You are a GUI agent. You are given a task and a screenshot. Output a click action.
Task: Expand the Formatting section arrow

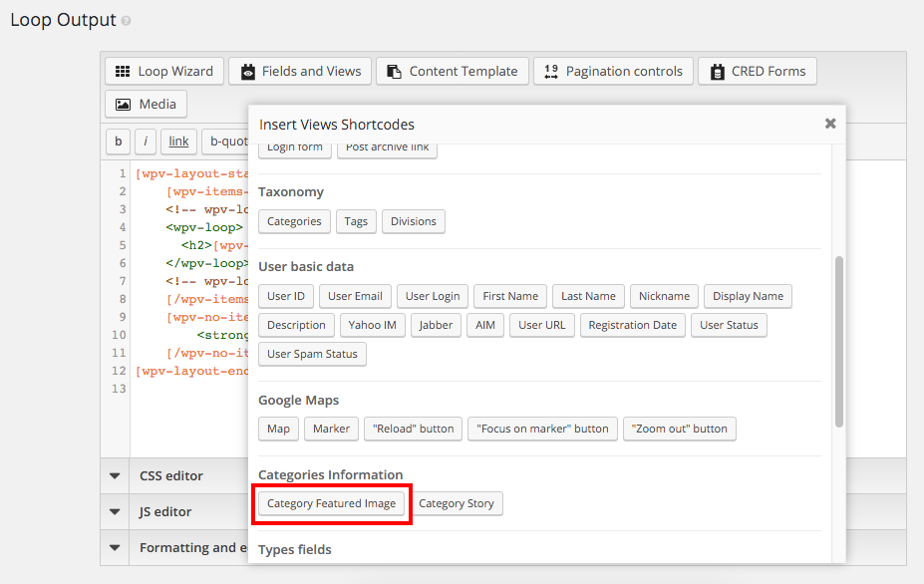[115, 548]
